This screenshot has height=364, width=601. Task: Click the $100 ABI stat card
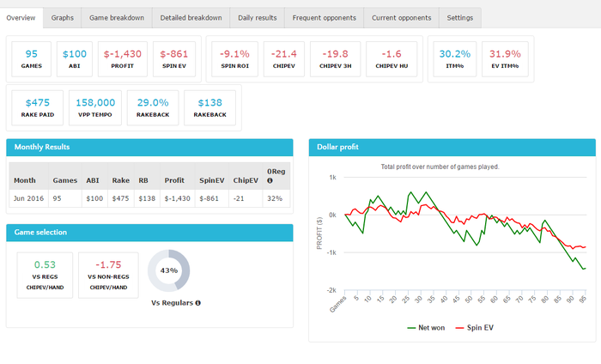[75, 59]
